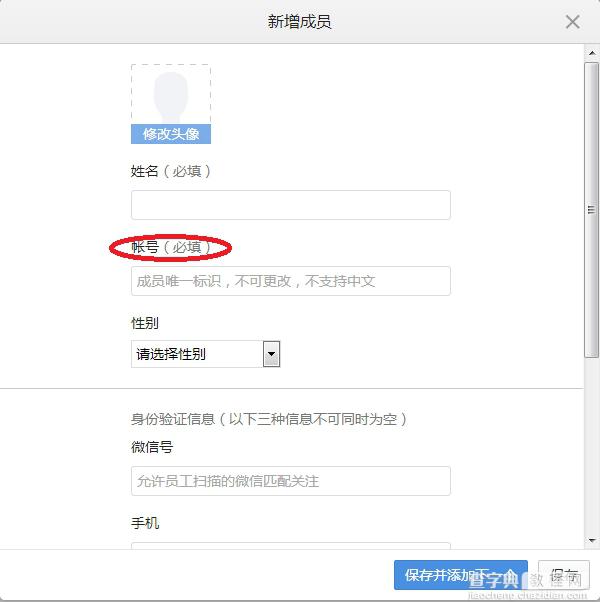Click the 身份验证信息 section heading
The image size is (600, 602).
click(269, 419)
